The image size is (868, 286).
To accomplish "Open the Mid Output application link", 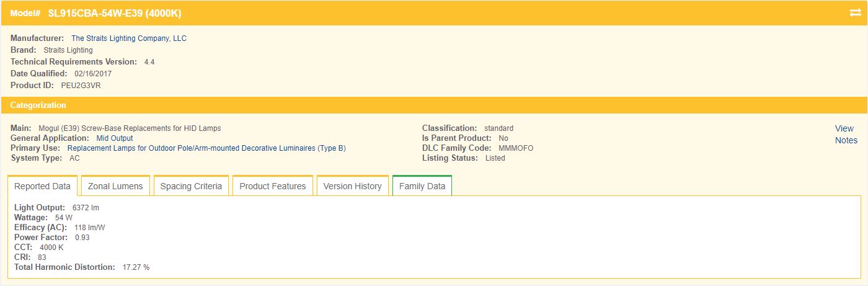I will click(115, 138).
